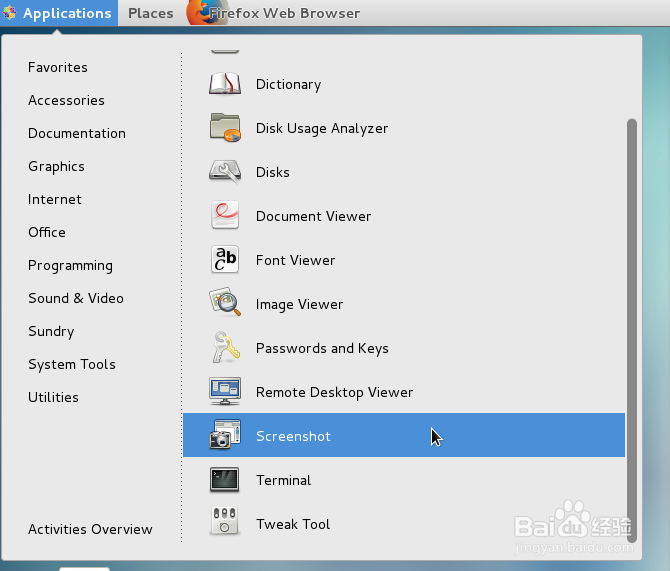670x571 pixels.
Task: Launch Document Viewer via its icon
Action: point(225,216)
